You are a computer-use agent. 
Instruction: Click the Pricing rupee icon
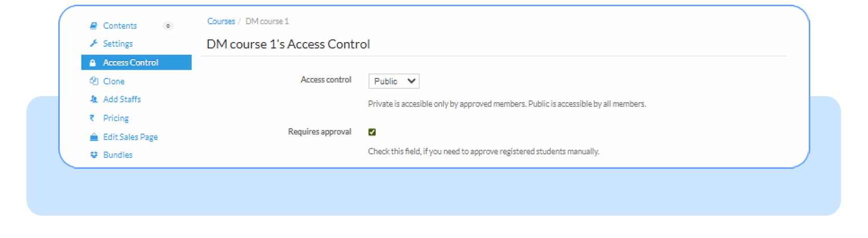(x=92, y=118)
